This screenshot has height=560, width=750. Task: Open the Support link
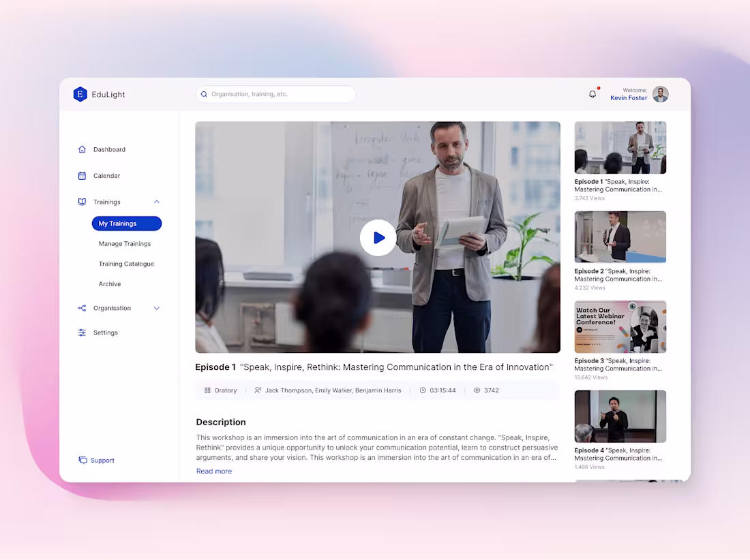[102, 460]
